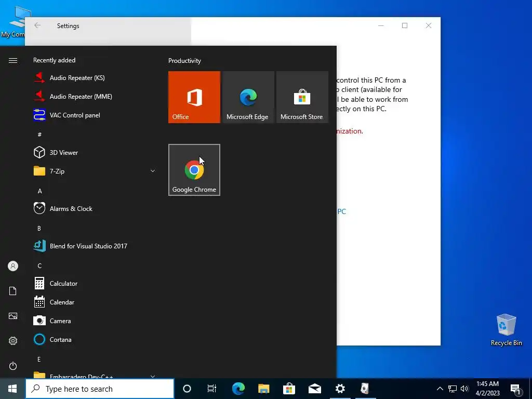Open Settings gear in Start sidebar

(x=13, y=341)
